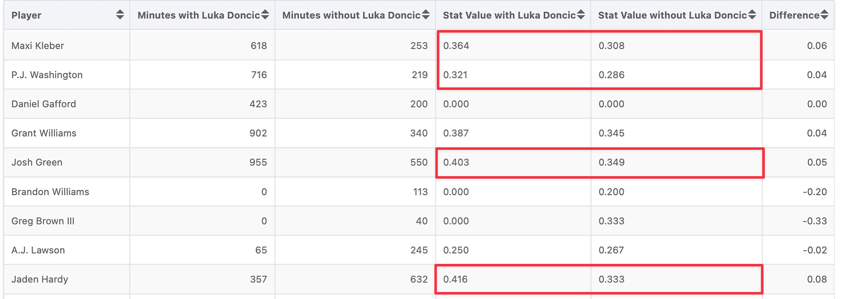Image resolution: width=868 pixels, height=299 pixels.
Task: Click Jaden Hardy's 0.416 stat value
Action: click(x=456, y=280)
